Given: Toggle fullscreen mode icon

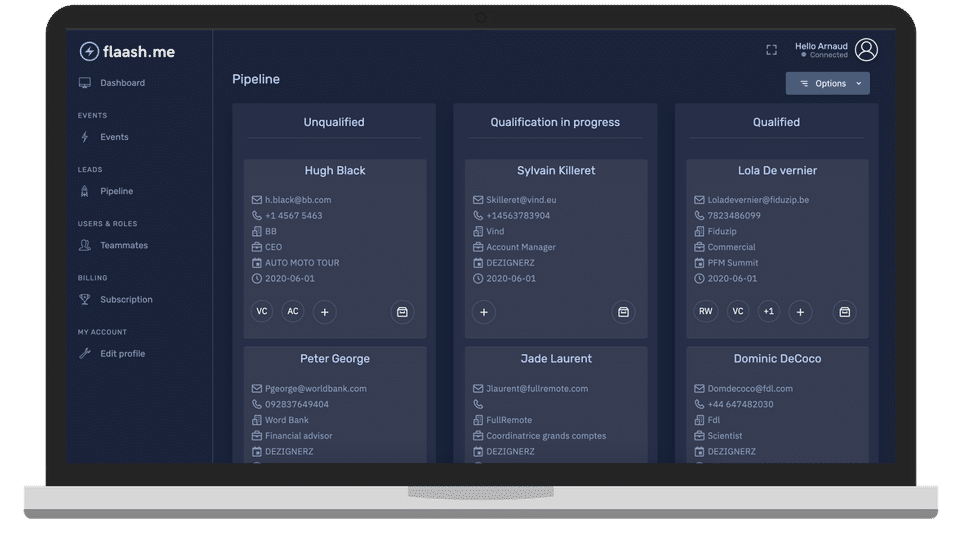Looking at the screenshot, I should click(x=771, y=50).
